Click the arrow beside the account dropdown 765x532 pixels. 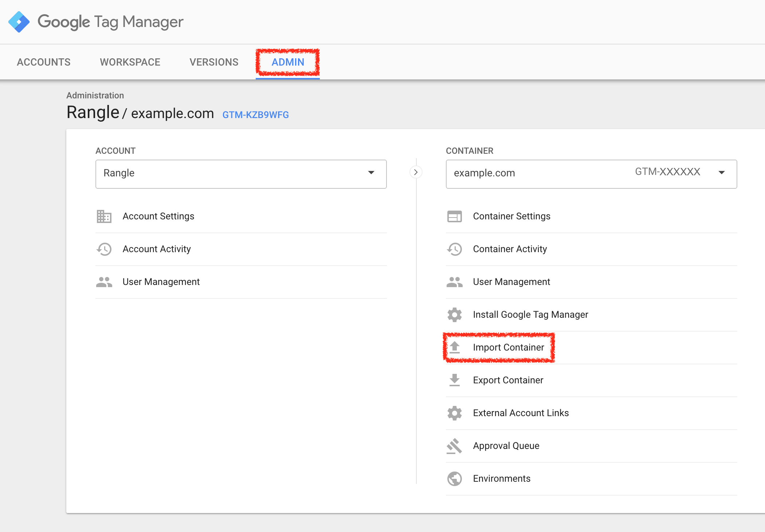[x=371, y=173]
